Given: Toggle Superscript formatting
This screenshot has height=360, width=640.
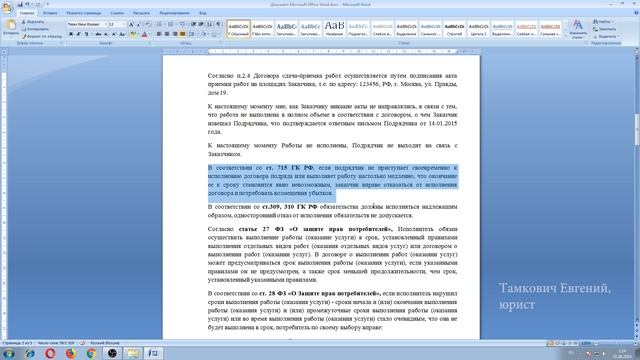Looking at the screenshot, I should coord(113,34).
